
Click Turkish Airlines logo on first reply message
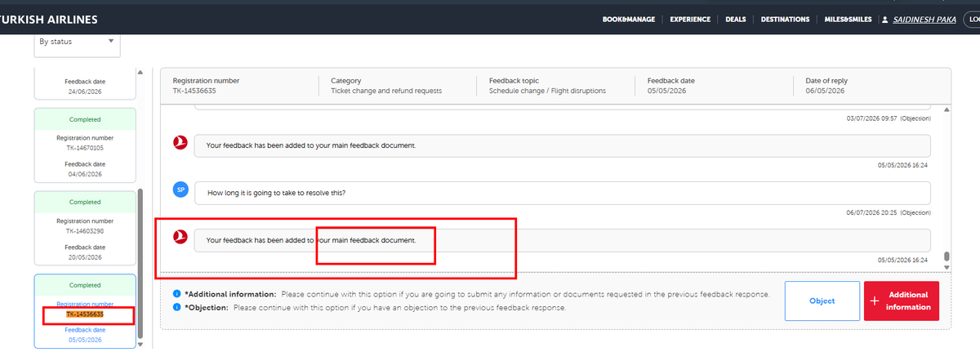(x=181, y=142)
